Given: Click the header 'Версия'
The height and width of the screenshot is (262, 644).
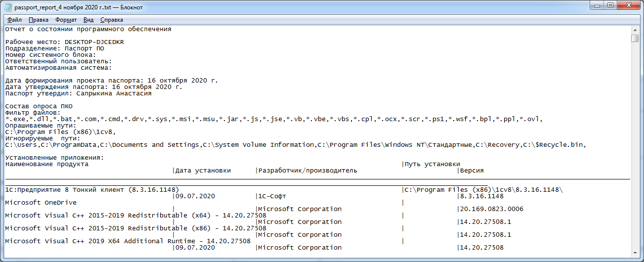Looking at the screenshot, I should point(472,171).
